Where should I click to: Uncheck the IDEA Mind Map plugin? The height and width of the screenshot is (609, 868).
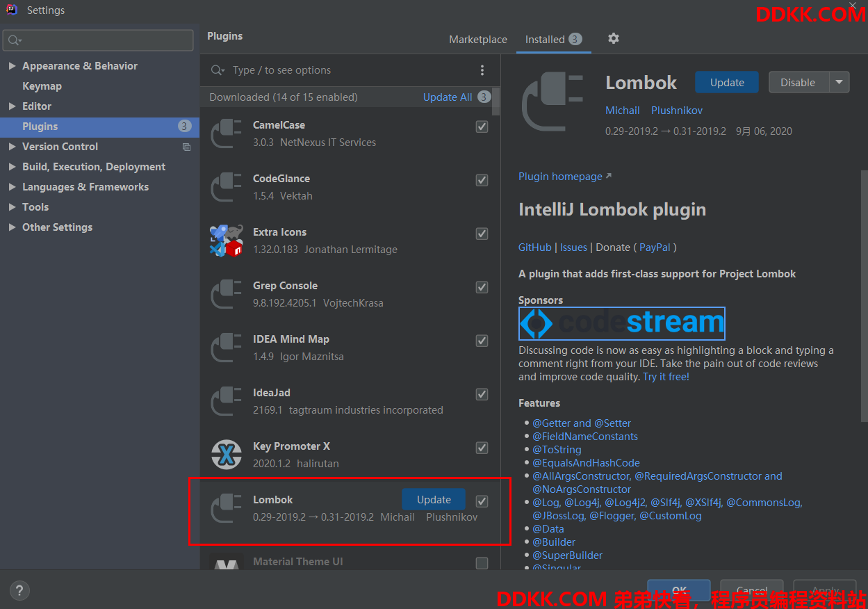click(x=482, y=341)
